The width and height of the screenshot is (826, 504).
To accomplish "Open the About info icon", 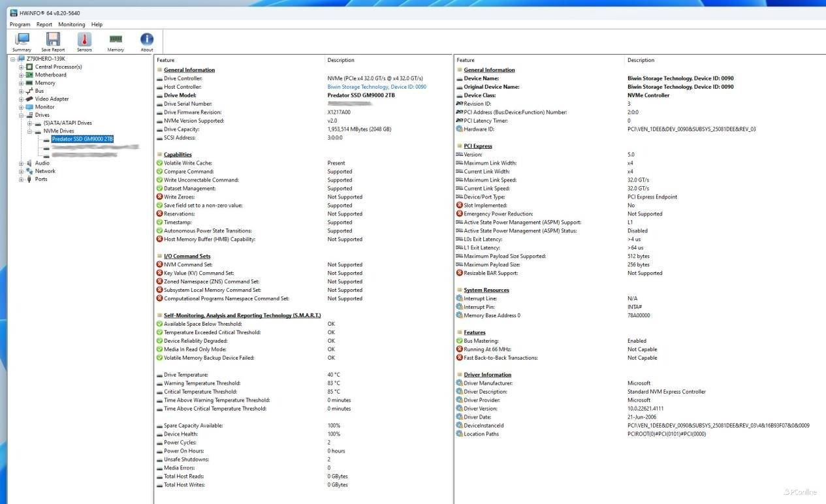I will click(x=147, y=40).
